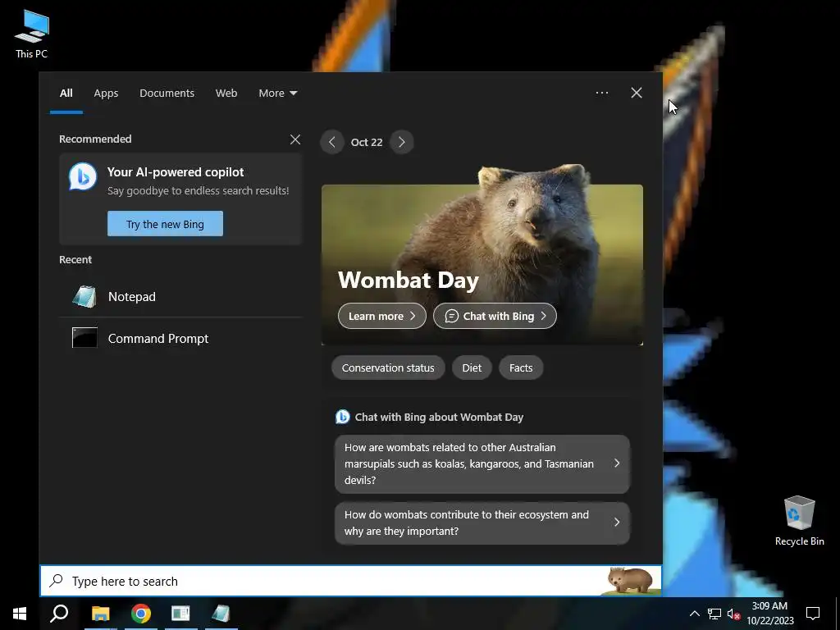Click Try the new Bing button

[165, 223]
